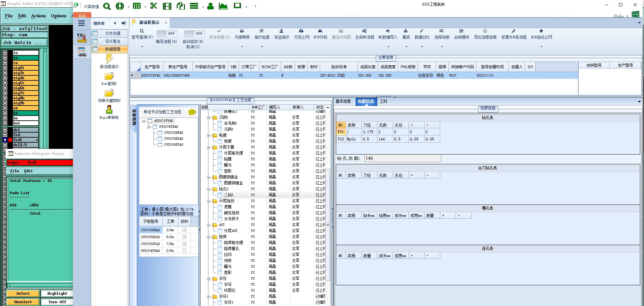Click Turn Off in Features Histogram Popup
Screen dimensions: 644x306
point(57,302)
